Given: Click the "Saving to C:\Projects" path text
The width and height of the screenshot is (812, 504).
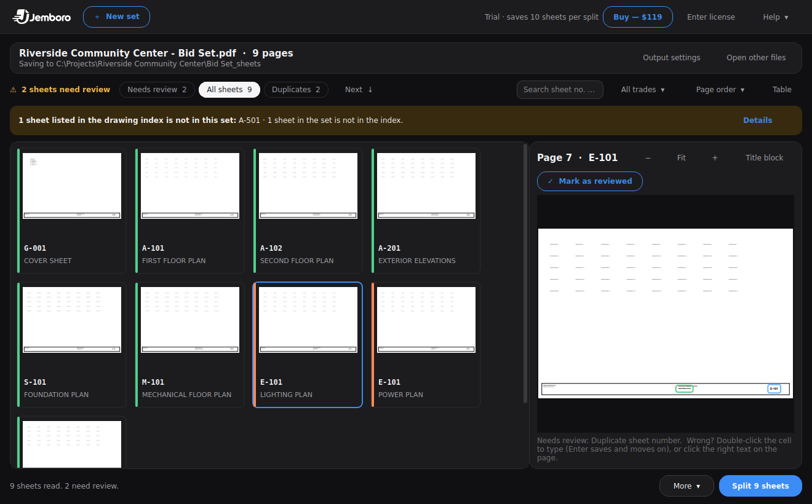Looking at the screenshot, I should [140, 64].
